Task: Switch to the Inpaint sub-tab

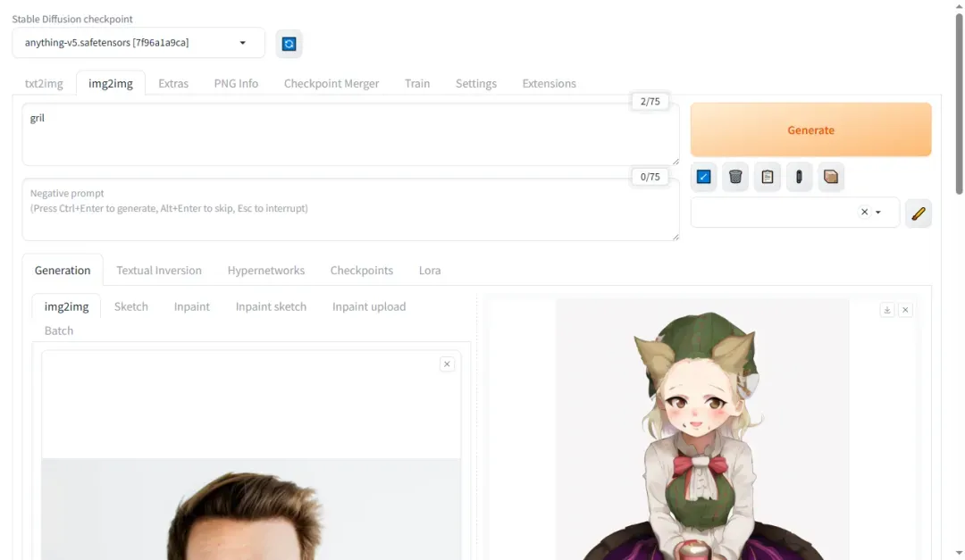Action: [x=192, y=306]
